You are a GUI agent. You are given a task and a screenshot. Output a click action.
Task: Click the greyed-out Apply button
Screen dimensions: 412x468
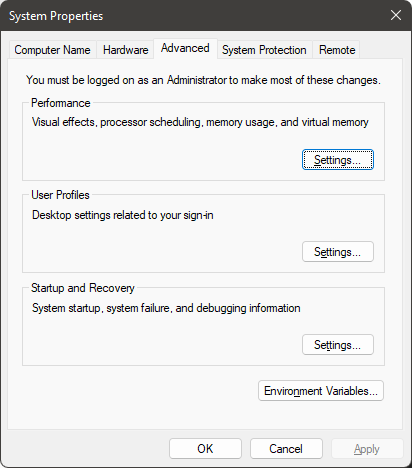point(367,449)
